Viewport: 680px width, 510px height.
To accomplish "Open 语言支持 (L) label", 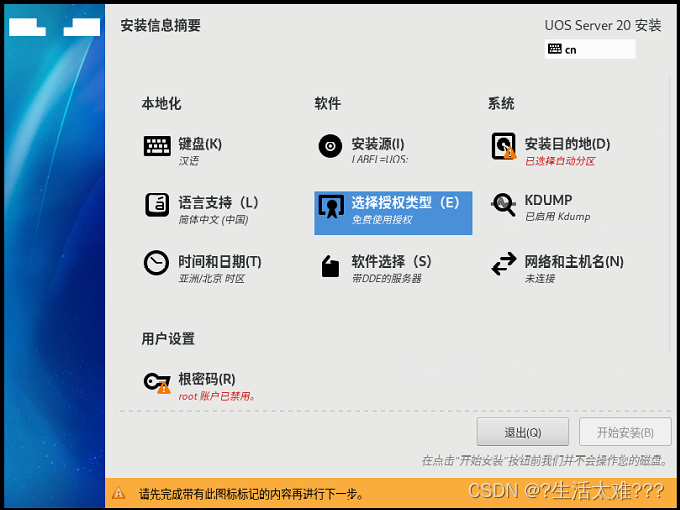I will click(219, 203).
